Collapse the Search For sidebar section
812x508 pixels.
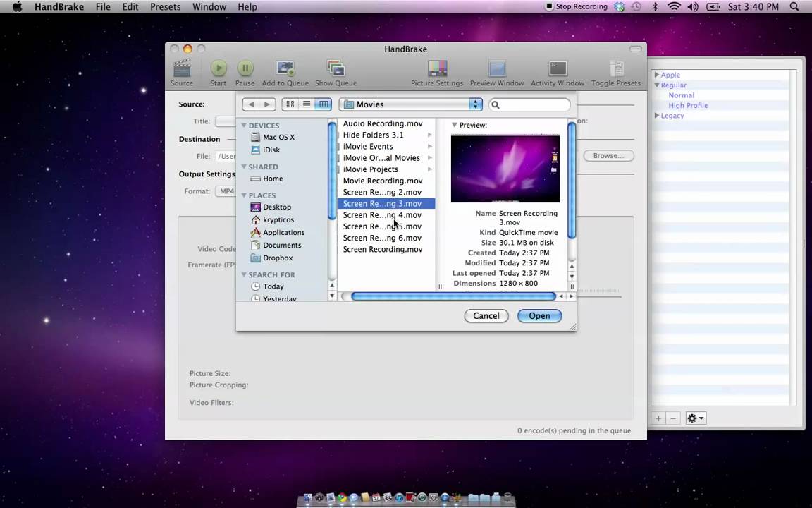244,274
